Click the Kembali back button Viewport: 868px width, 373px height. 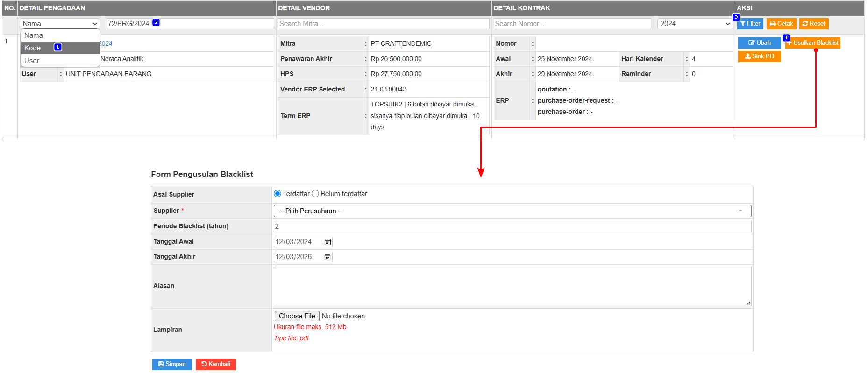coord(215,364)
